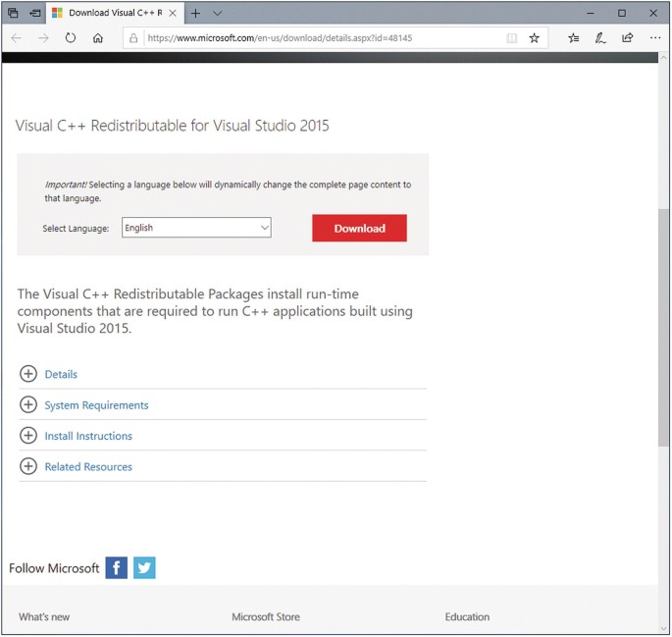
Task: Close the Download Visual C++ tab
Action: pos(173,14)
